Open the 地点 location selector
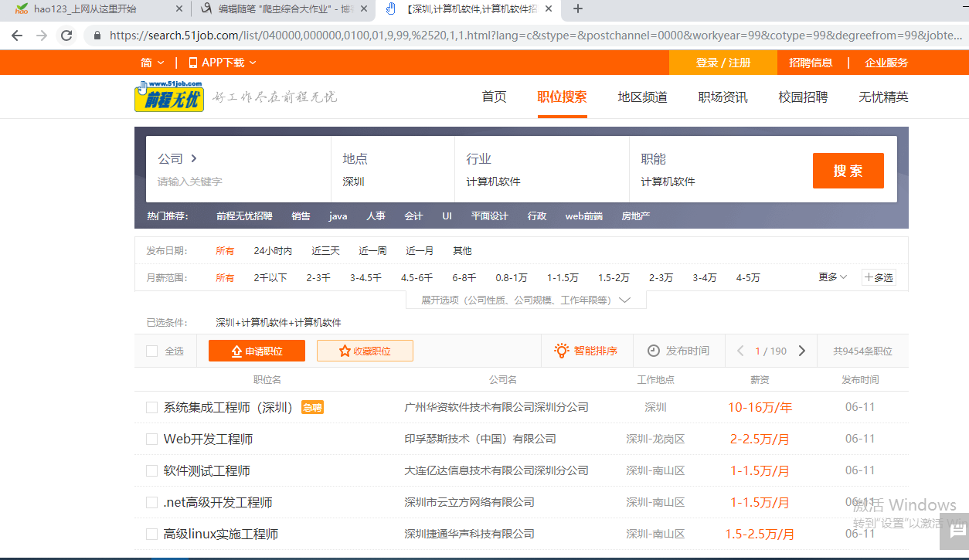 coord(393,169)
